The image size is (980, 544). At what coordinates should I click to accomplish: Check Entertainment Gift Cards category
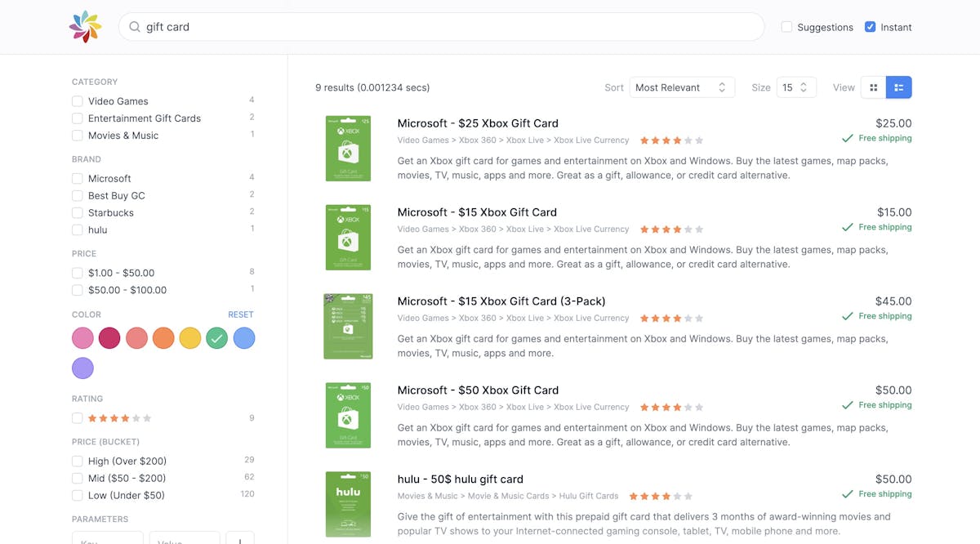78,118
